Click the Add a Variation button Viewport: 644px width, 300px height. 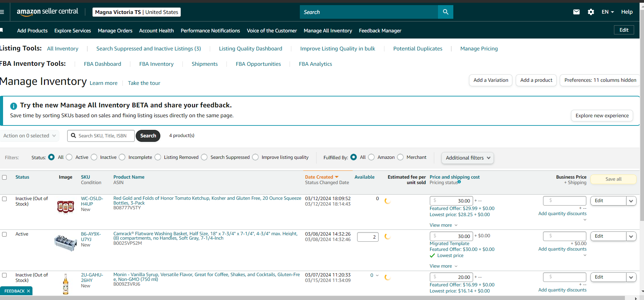click(x=491, y=80)
